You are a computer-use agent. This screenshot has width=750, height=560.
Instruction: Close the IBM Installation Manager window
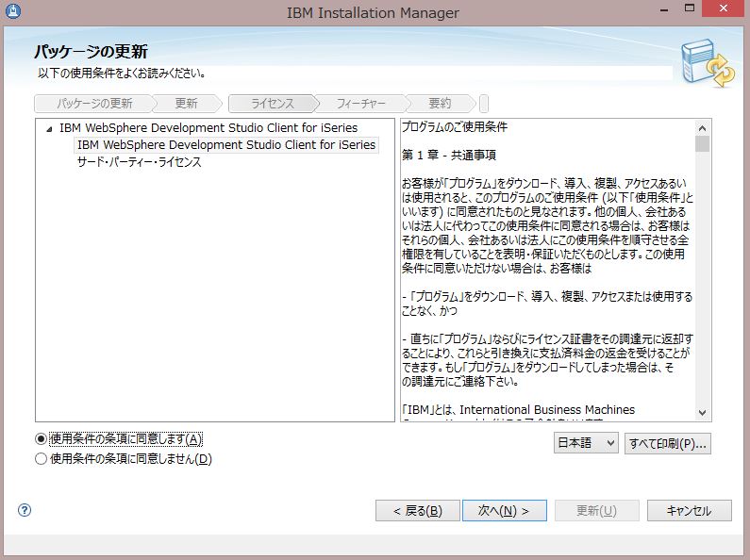click(724, 8)
